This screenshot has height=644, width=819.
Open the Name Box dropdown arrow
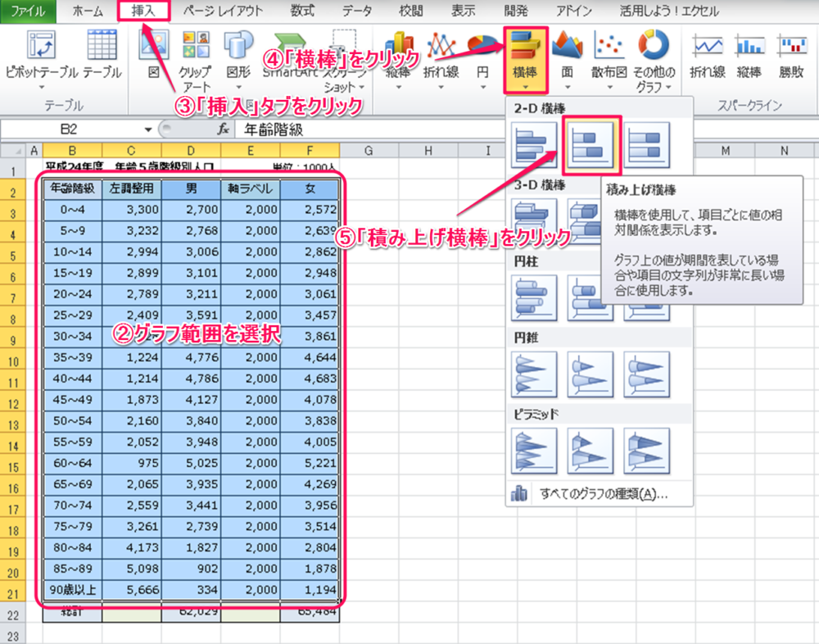pyautogui.click(x=148, y=129)
